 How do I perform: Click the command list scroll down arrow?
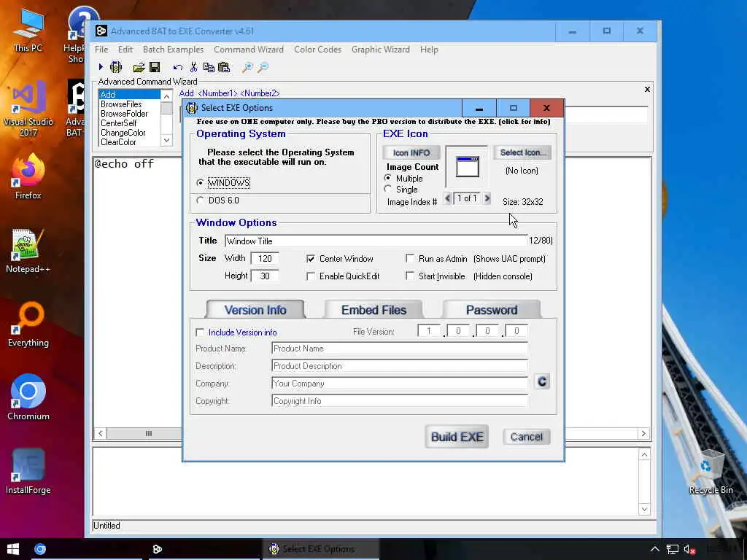(166, 140)
